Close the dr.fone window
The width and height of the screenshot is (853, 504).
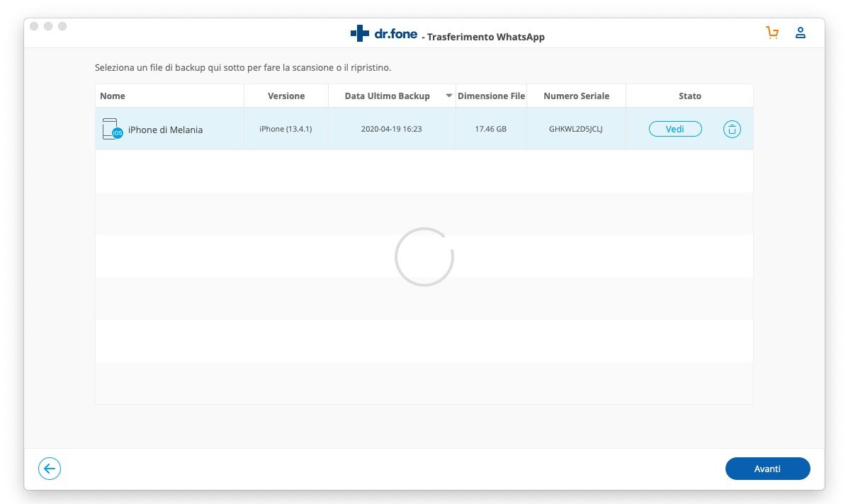(34, 26)
